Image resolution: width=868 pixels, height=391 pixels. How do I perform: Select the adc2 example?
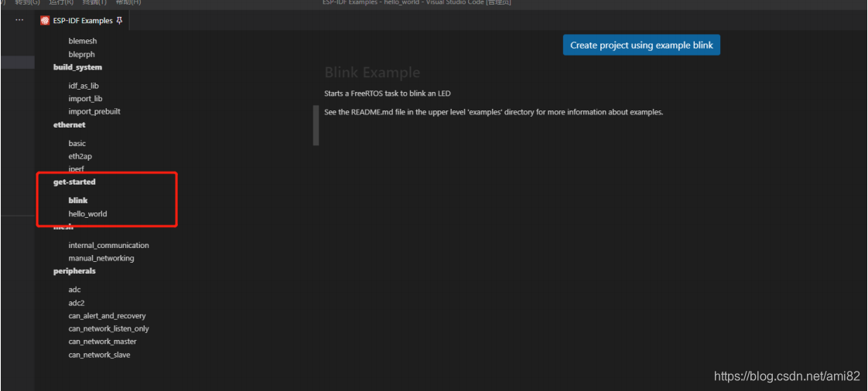pyautogui.click(x=77, y=303)
